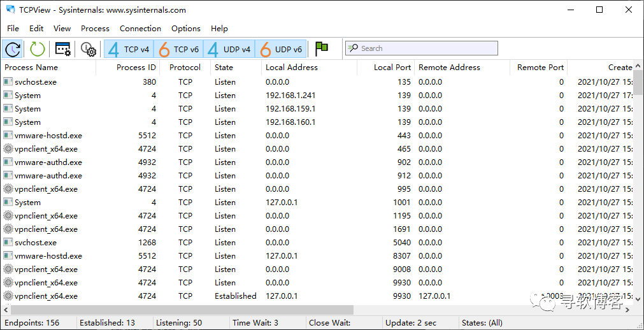Open the Edit menu
This screenshot has width=644, height=330.
tap(36, 29)
